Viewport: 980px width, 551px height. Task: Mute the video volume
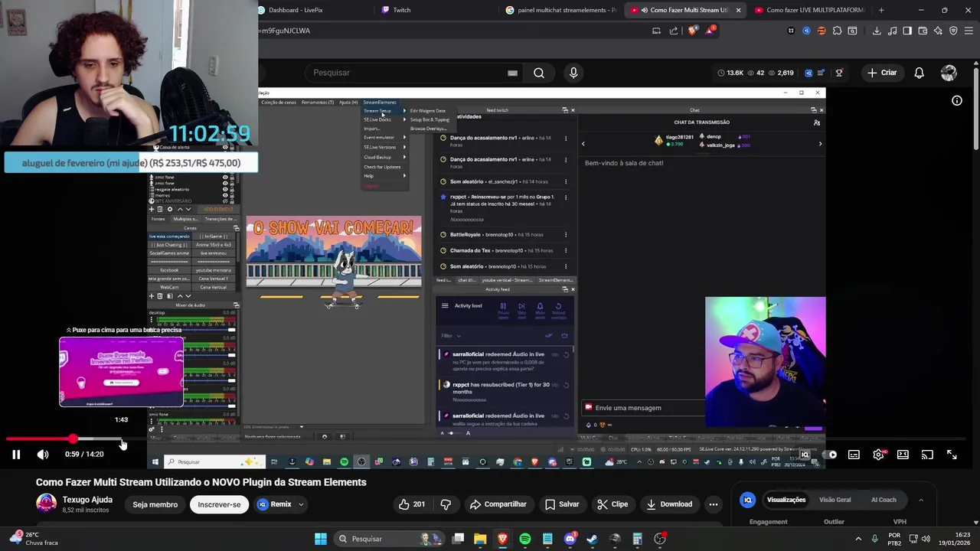[x=43, y=455]
